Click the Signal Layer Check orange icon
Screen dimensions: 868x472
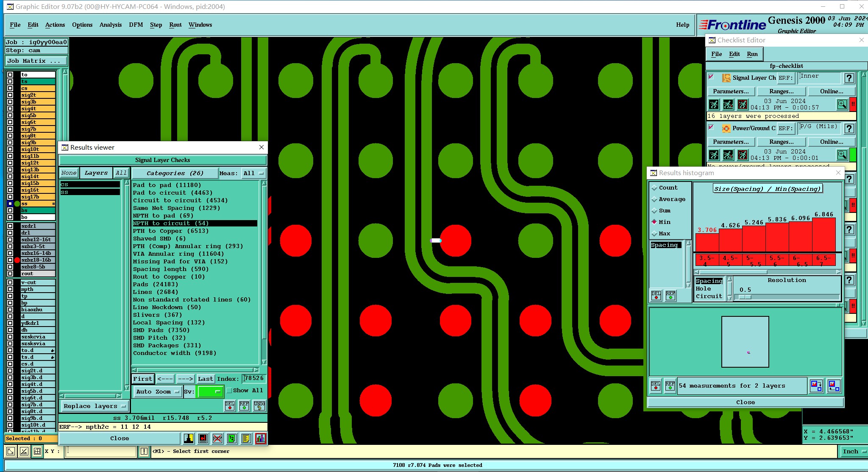click(726, 78)
